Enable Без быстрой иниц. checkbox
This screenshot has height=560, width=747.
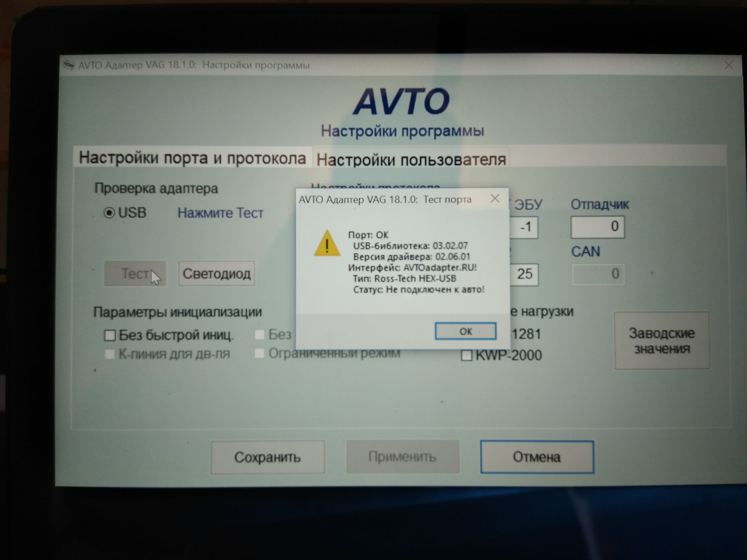[110, 335]
